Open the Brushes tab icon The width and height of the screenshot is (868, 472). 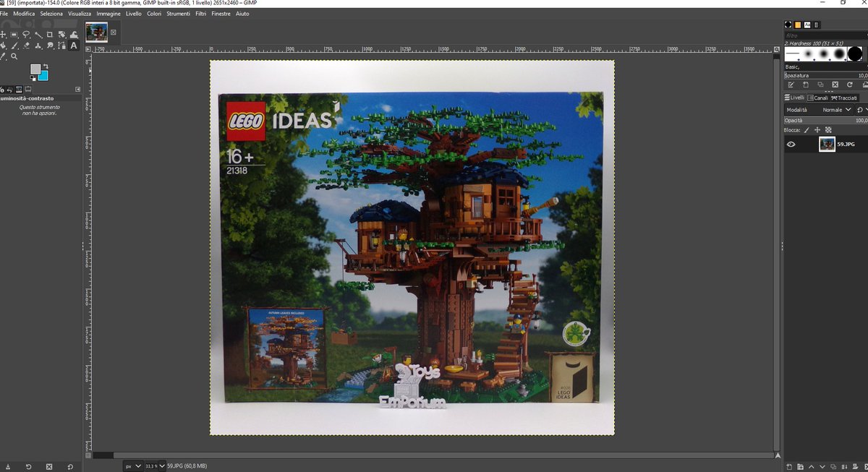788,25
